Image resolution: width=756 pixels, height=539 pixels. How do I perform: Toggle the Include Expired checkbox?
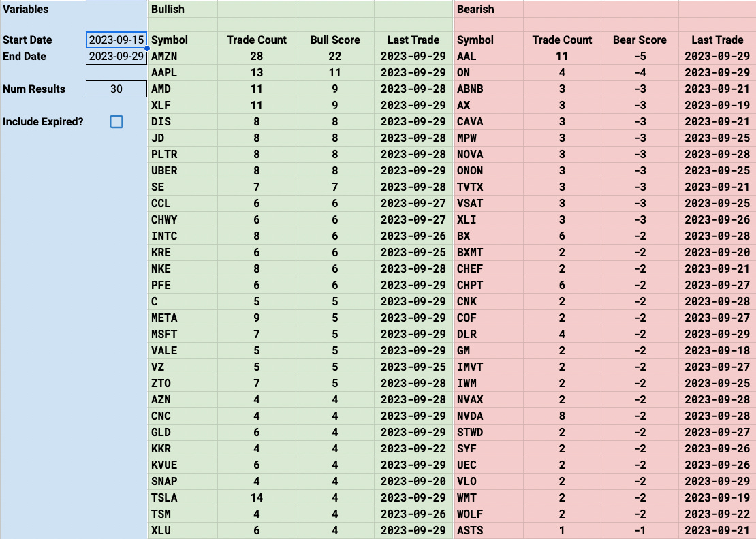[x=116, y=121]
